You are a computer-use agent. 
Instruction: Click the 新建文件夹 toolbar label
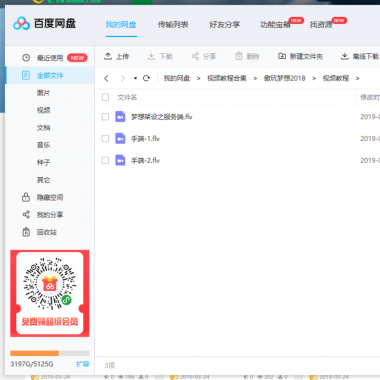click(306, 56)
